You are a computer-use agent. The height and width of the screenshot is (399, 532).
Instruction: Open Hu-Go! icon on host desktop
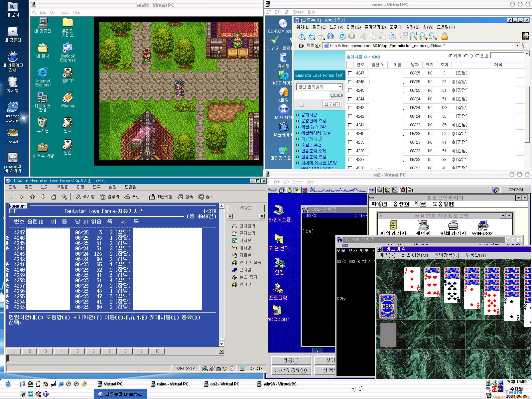coord(12,136)
